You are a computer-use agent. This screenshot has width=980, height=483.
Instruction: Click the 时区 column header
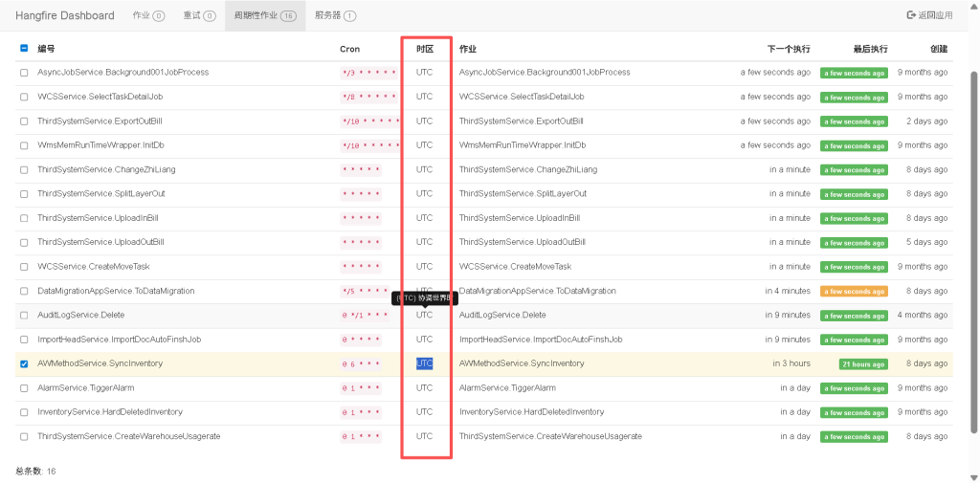click(425, 49)
